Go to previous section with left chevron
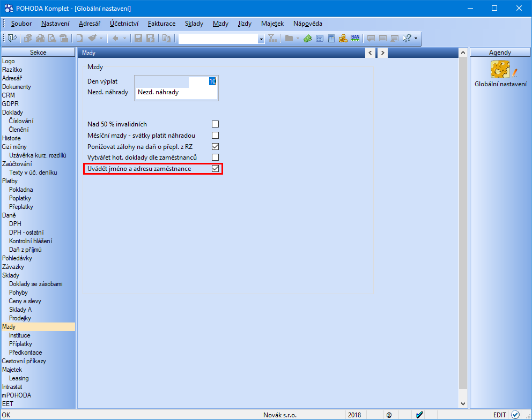The height and width of the screenshot is (420, 532). (x=370, y=52)
